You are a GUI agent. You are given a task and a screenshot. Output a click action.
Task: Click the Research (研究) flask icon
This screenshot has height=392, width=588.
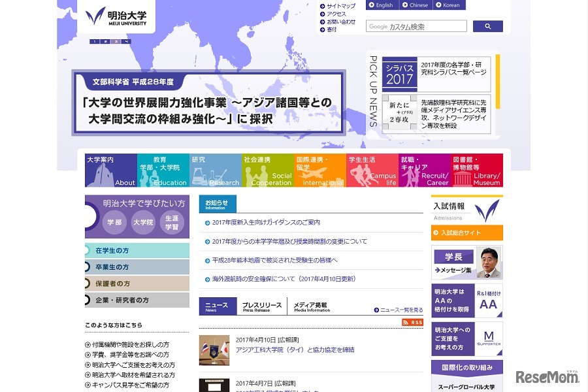point(214,170)
